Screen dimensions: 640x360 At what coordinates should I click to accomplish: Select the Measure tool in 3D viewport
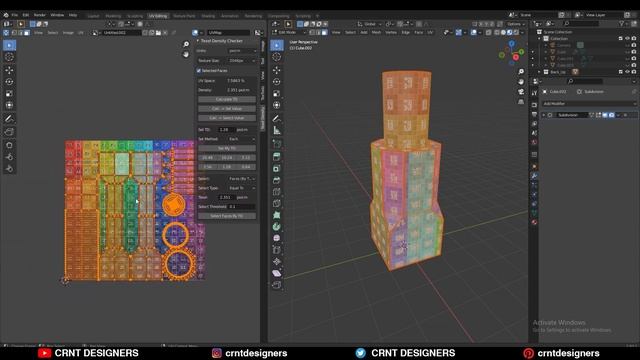pyautogui.click(x=277, y=131)
